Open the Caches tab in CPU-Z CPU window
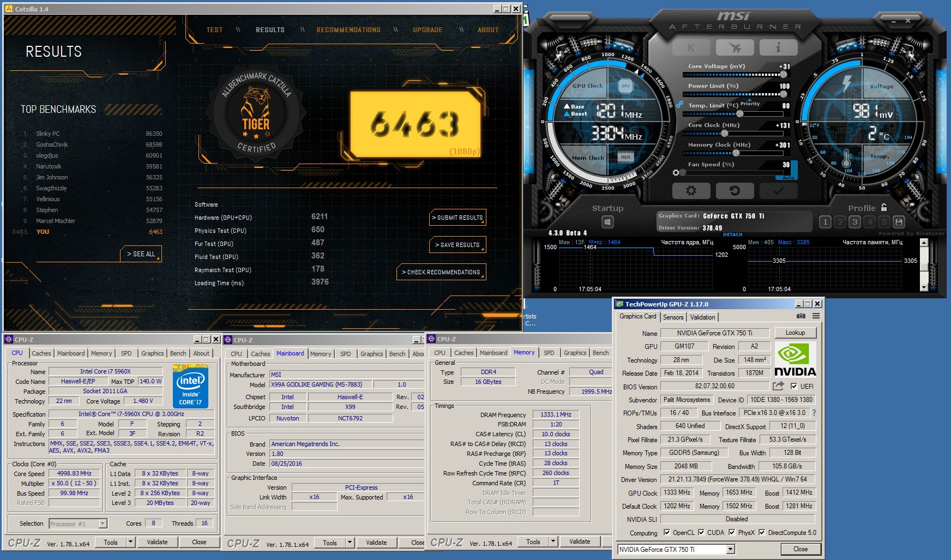 (x=41, y=353)
